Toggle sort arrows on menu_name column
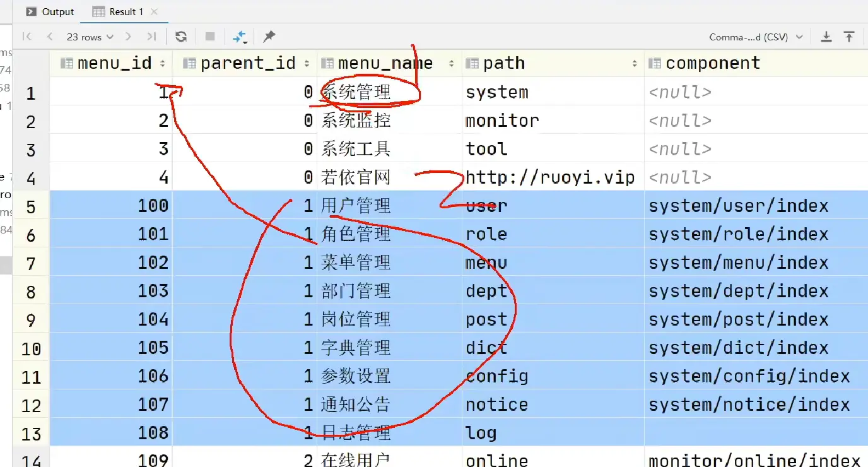Image resolution: width=868 pixels, height=467 pixels. tap(451, 63)
